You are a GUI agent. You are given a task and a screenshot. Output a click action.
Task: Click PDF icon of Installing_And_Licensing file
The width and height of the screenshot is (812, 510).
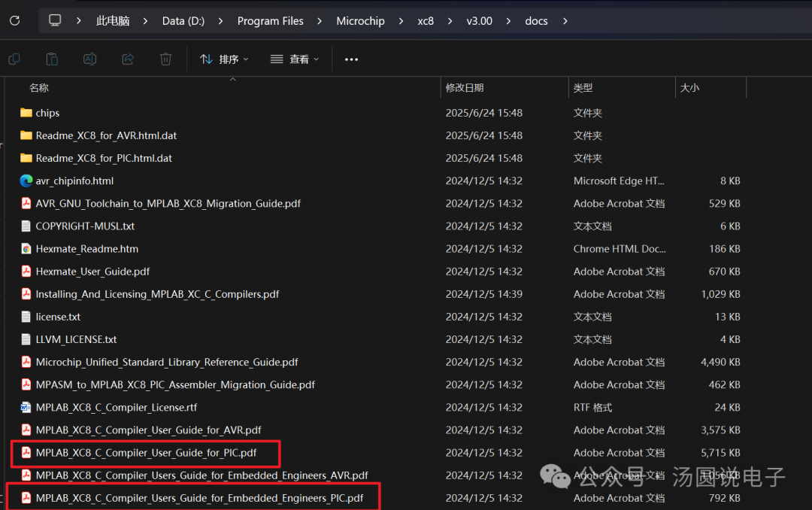[x=26, y=294]
